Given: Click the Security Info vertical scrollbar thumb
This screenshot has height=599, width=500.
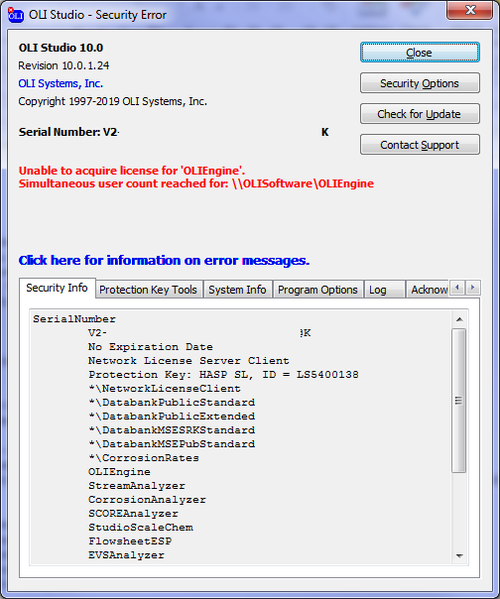Looking at the screenshot, I should coord(459,400).
